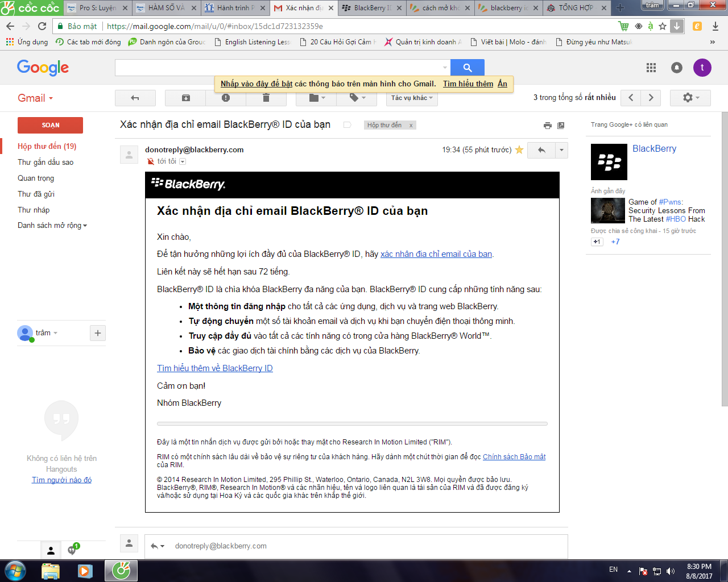Image resolution: width=728 pixels, height=582 pixels.
Task: Archive this email with the archive icon
Action: point(185,98)
